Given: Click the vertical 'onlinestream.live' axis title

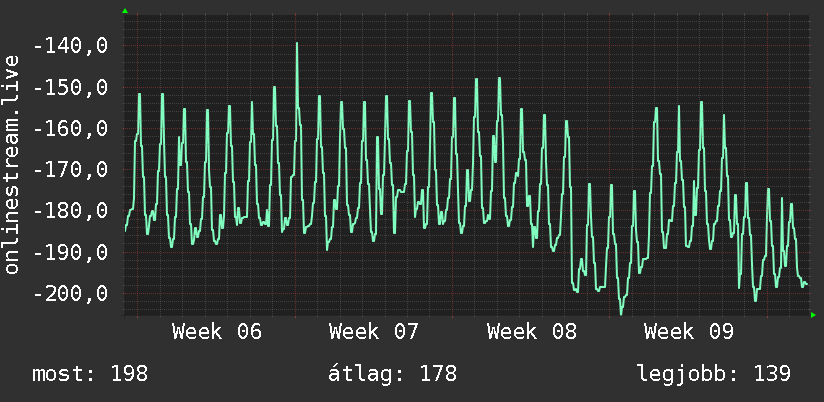Looking at the screenshot, I should (x=11, y=164).
